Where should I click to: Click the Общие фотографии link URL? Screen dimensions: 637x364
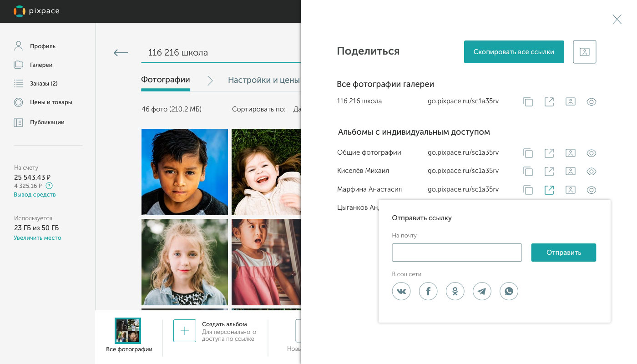click(x=463, y=152)
